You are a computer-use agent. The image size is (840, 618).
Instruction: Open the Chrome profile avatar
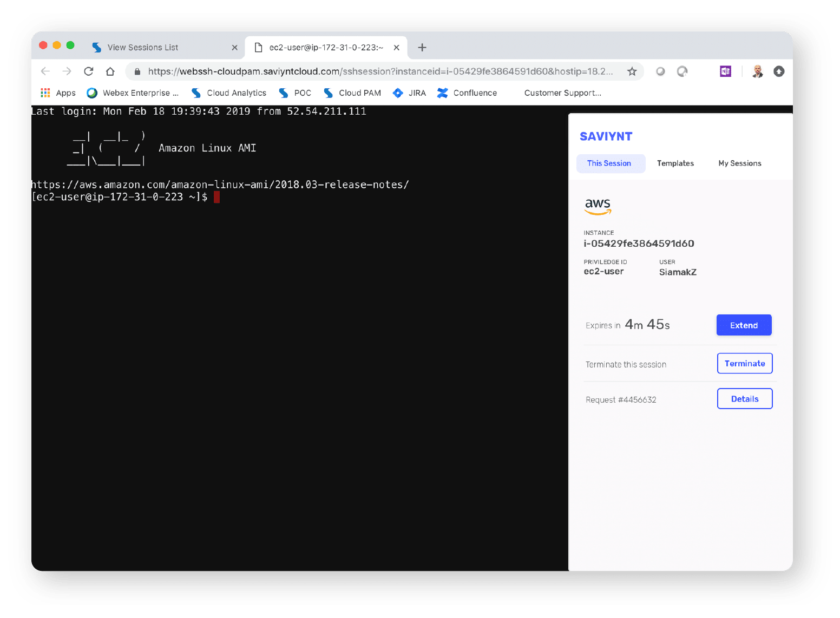tap(758, 71)
